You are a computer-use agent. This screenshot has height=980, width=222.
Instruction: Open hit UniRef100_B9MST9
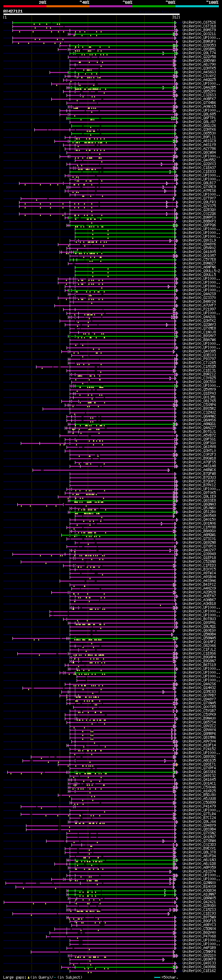tap(199, 31)
